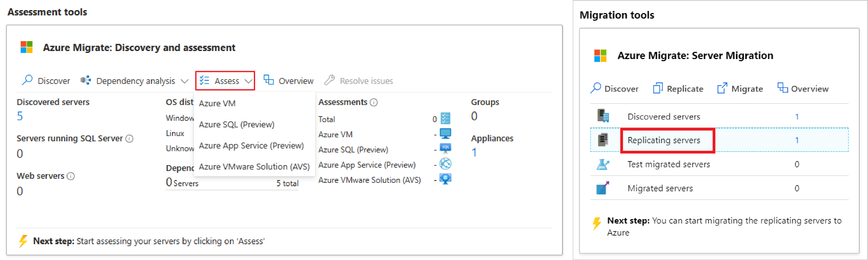Click the Migrated servers label

pyautogui.click(x=660, y=188)
